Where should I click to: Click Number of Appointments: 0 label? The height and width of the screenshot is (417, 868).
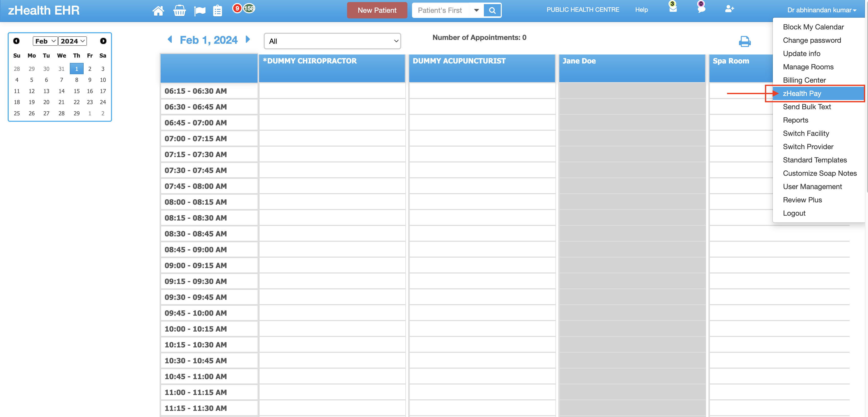tap(479, 37)
